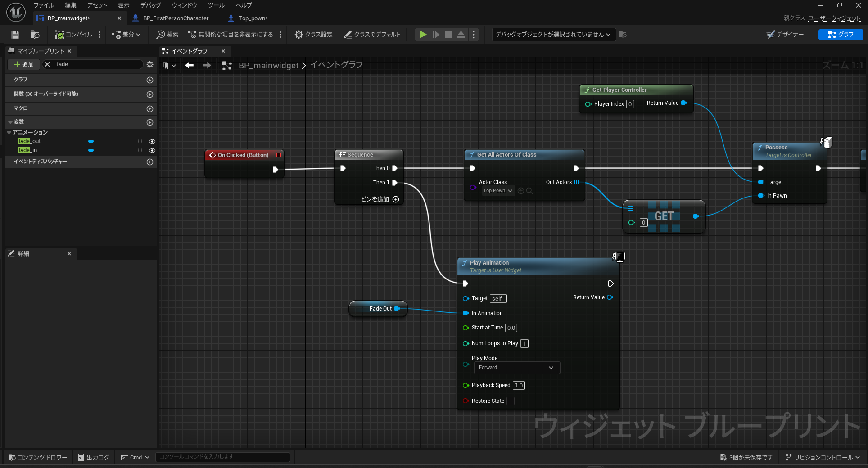Click the Stop simulation icon

tap(448, 35)
